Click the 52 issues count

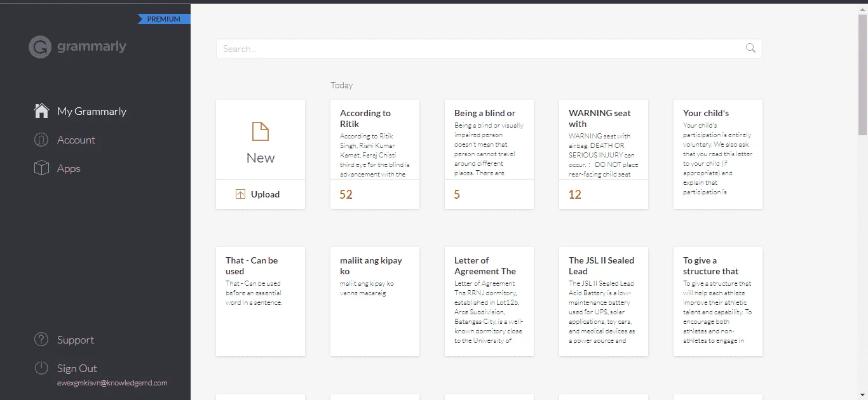click(346, 194)
